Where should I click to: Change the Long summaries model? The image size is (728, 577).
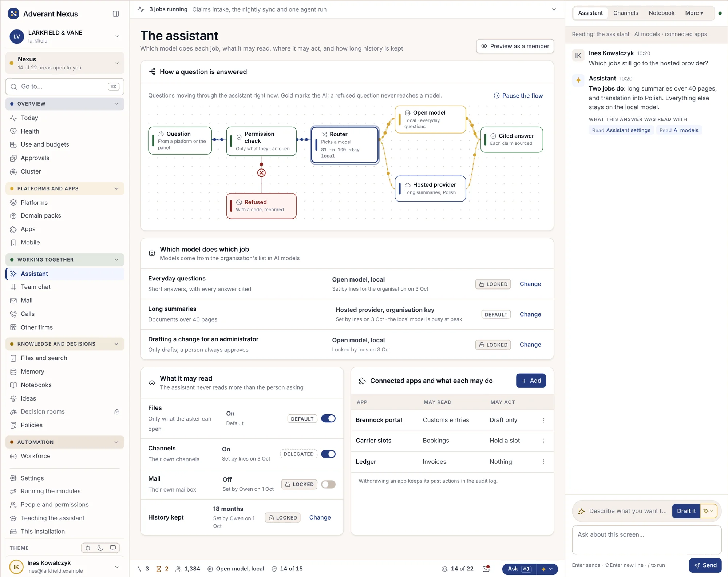pyautogui.click(x=530, y=314)
